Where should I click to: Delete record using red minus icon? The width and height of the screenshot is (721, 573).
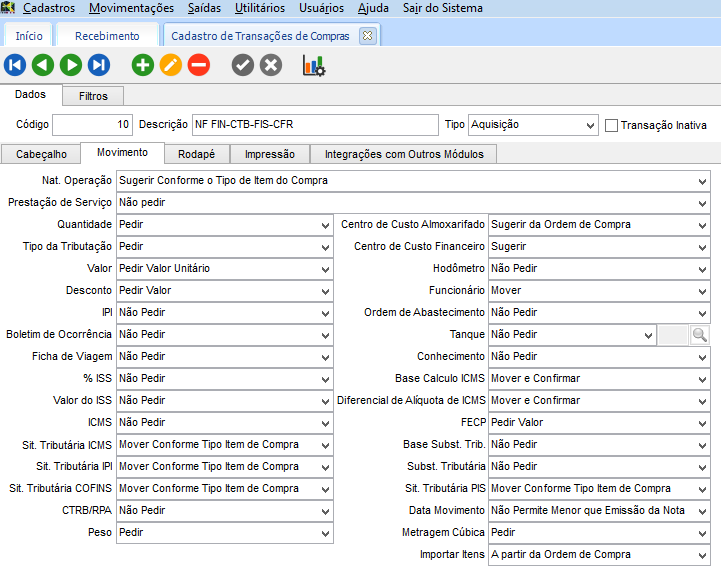coord(199,65)
